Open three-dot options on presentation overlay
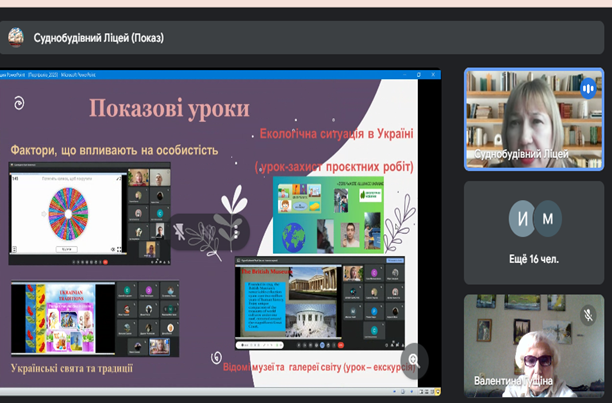This screenshot has height=404, width=613. coord(236,232)
